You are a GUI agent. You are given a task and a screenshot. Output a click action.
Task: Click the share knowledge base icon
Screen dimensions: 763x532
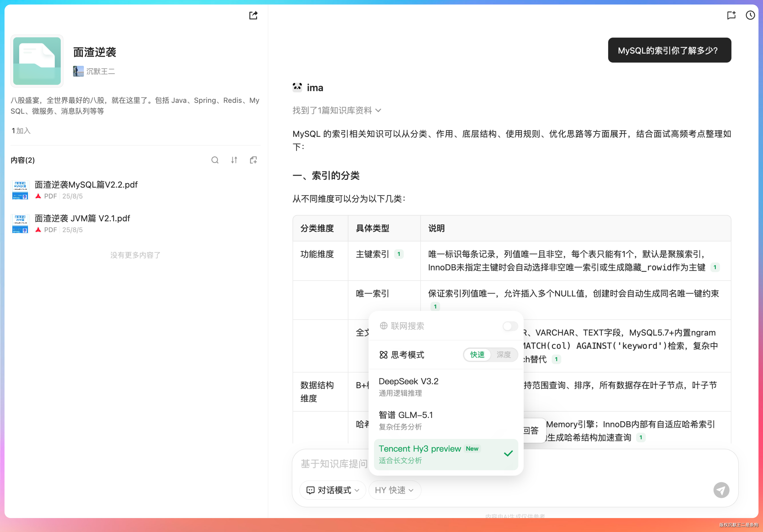(253, 15)
